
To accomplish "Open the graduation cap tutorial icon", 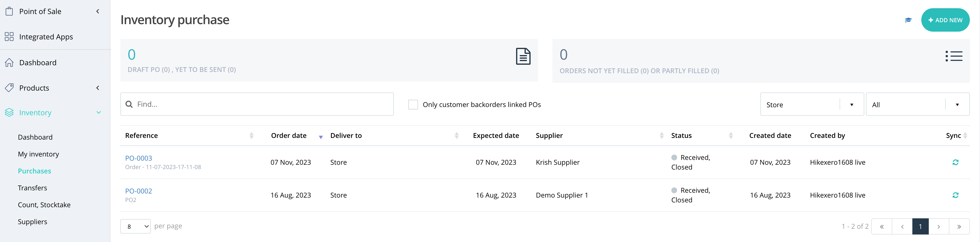I will (908, 20).
